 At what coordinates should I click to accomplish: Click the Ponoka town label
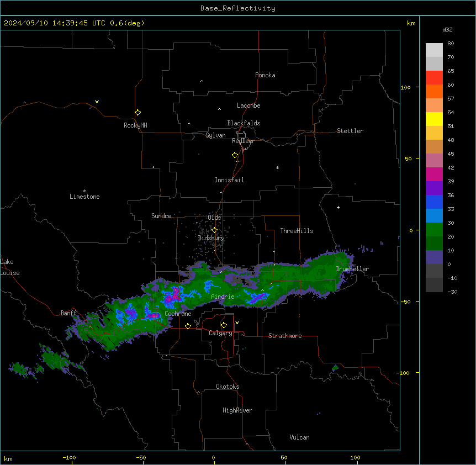point(265,75)
